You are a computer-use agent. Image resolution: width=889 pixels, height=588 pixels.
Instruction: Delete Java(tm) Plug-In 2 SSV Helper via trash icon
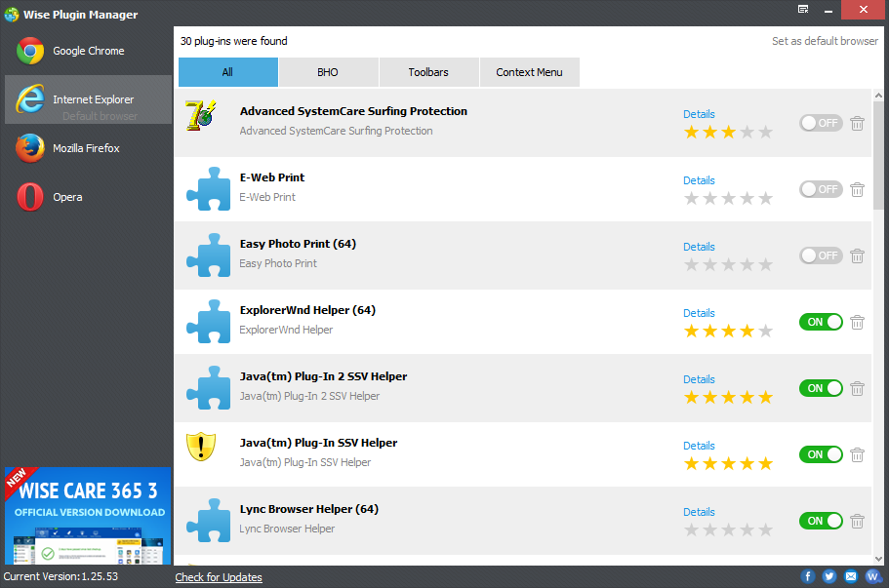click(857, 388)
